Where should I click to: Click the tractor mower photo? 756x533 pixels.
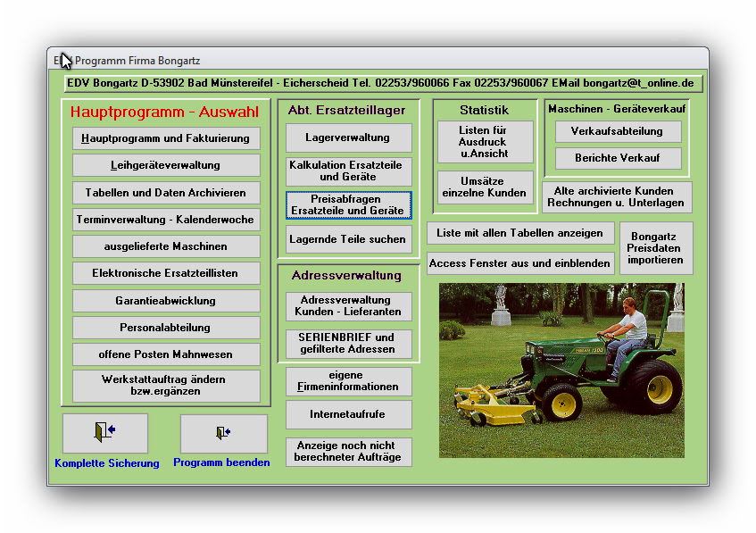[x=561, y=371]
